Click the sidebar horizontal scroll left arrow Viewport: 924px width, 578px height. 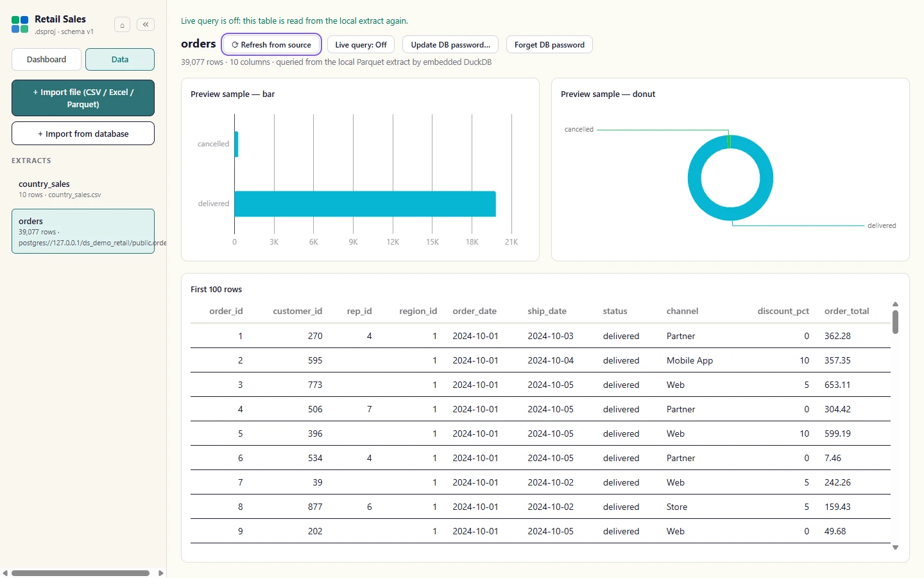5,574
